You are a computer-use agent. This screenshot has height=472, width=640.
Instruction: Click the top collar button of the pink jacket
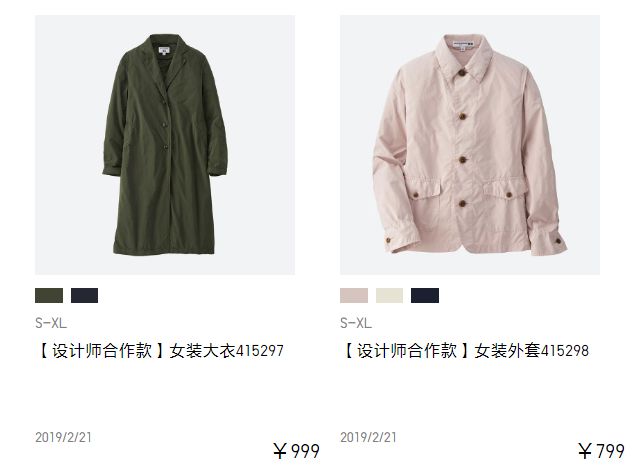(462, 73)
